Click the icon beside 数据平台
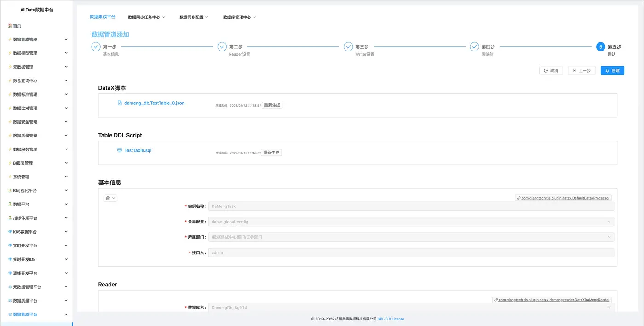The height and width of the screenshot is (326, 644). click(10, 204)
